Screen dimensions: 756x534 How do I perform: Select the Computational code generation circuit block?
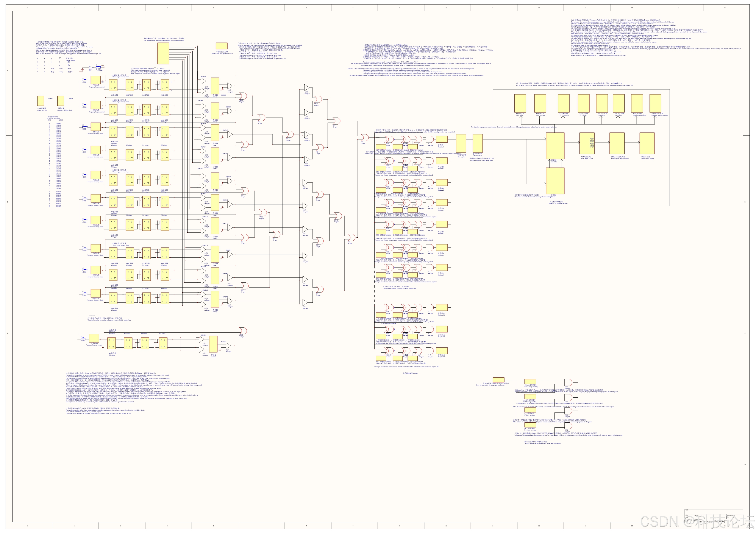click(x=221, y=46)
